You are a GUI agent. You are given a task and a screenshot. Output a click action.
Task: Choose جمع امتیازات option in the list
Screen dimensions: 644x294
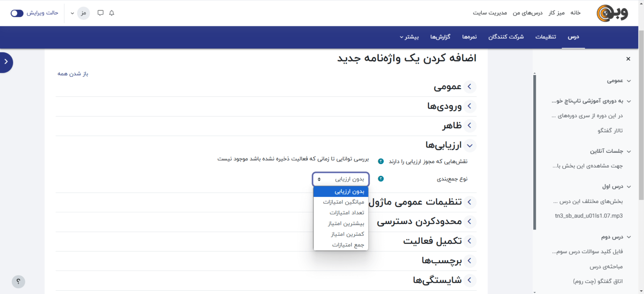tap(348, 245)
